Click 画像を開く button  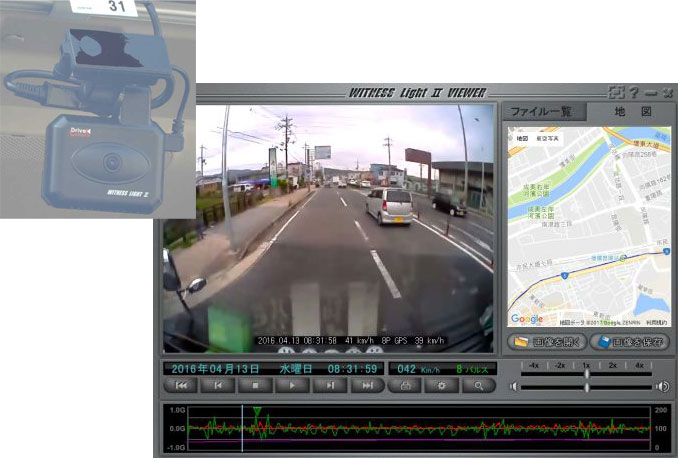547,342
